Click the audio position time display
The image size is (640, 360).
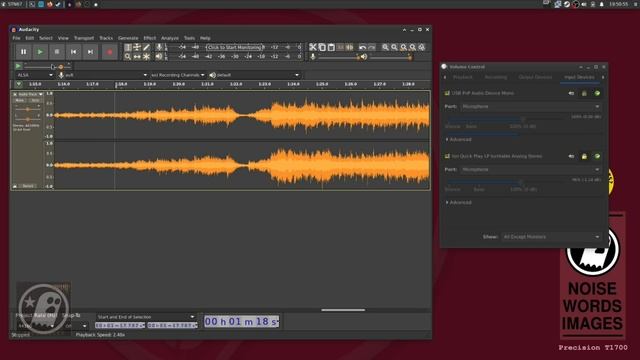tap(242, 322)
